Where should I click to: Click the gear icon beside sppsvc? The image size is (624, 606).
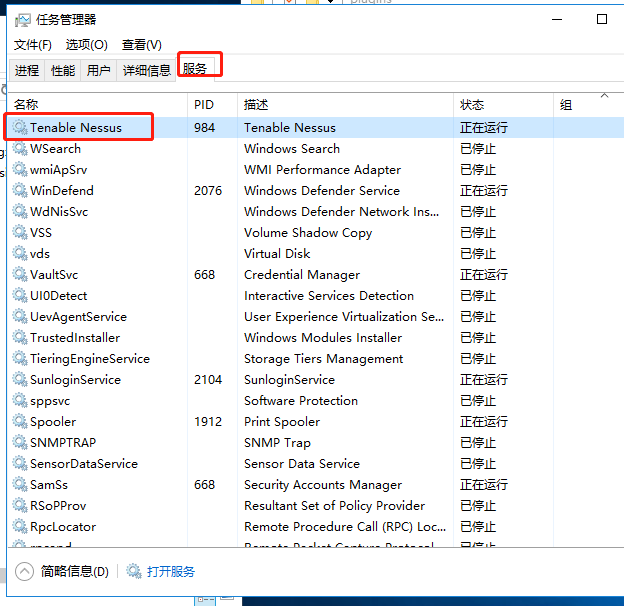coord(20,400)
